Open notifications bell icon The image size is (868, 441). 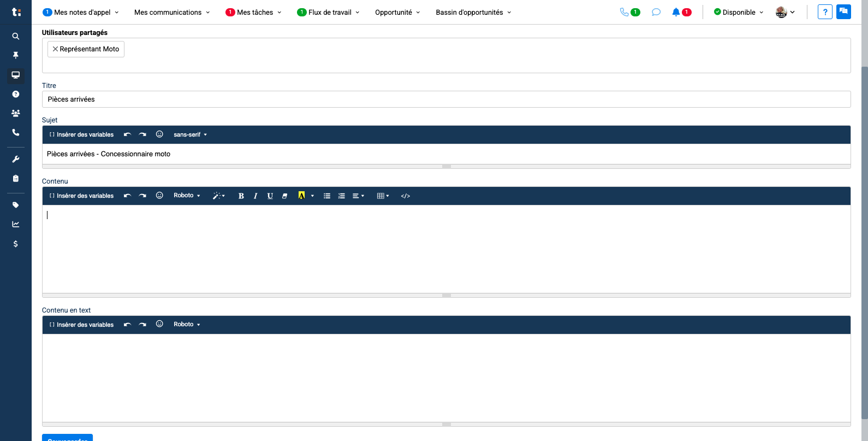pyautogui.click(x=676, y=12)
